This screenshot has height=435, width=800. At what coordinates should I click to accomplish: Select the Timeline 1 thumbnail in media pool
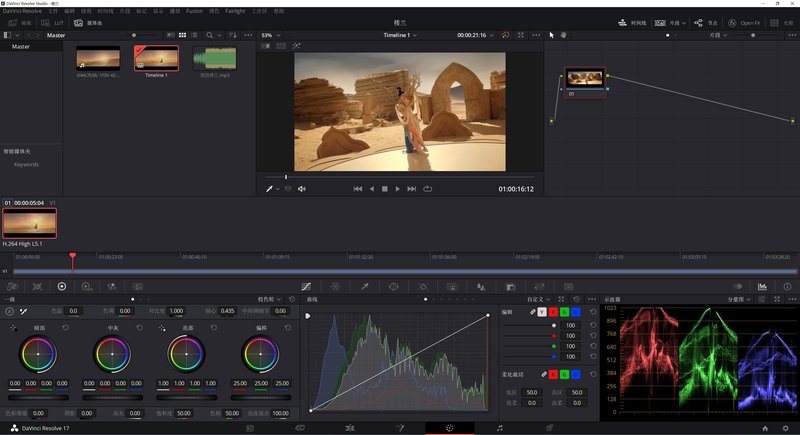click(x=156, y=58)
